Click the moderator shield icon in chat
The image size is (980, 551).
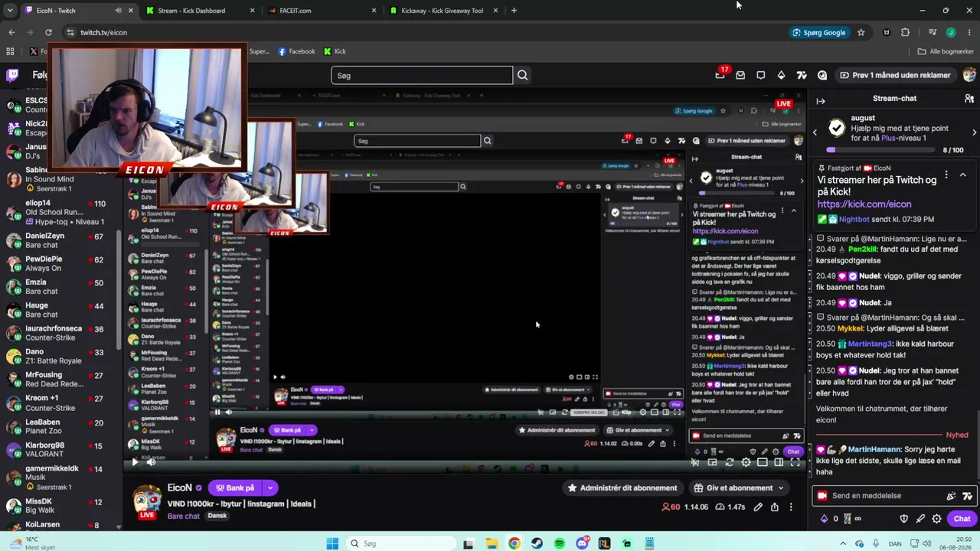coord(903,519)
